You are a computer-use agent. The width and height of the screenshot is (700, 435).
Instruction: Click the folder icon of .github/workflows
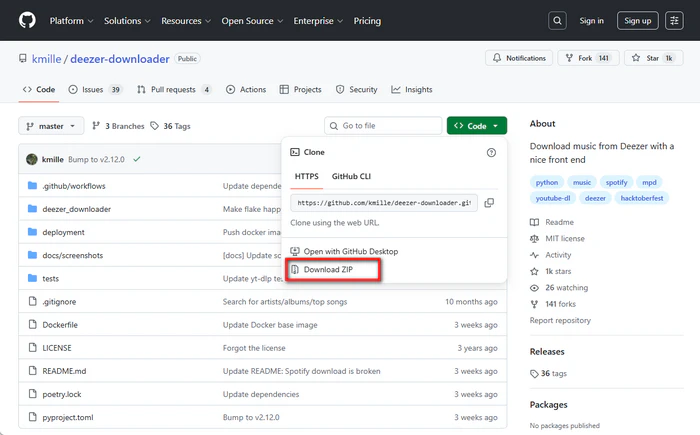point(32,185)
